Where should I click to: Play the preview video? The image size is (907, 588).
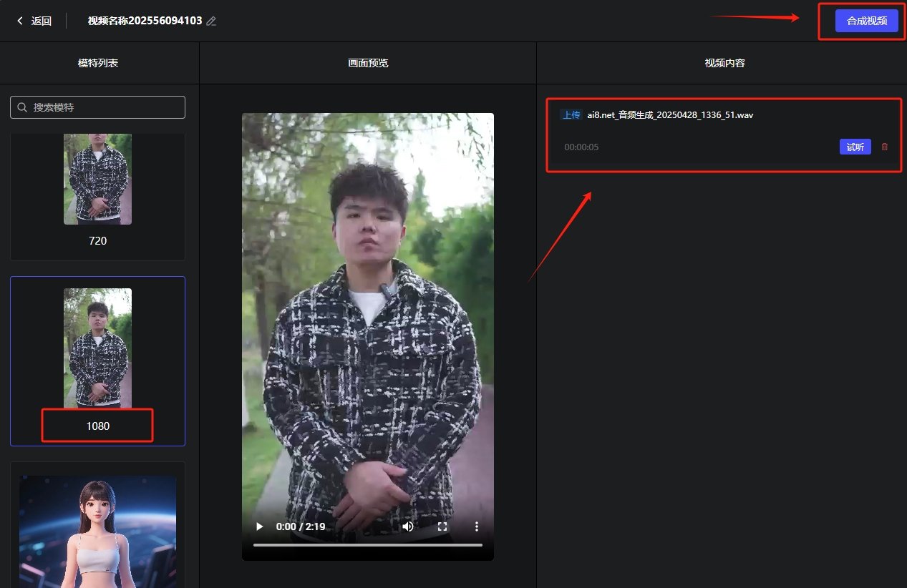[x=259, y=526]
